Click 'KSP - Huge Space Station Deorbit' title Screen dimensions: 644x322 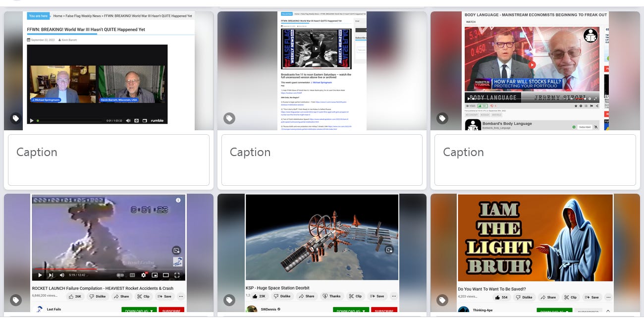tap(277, 288)
